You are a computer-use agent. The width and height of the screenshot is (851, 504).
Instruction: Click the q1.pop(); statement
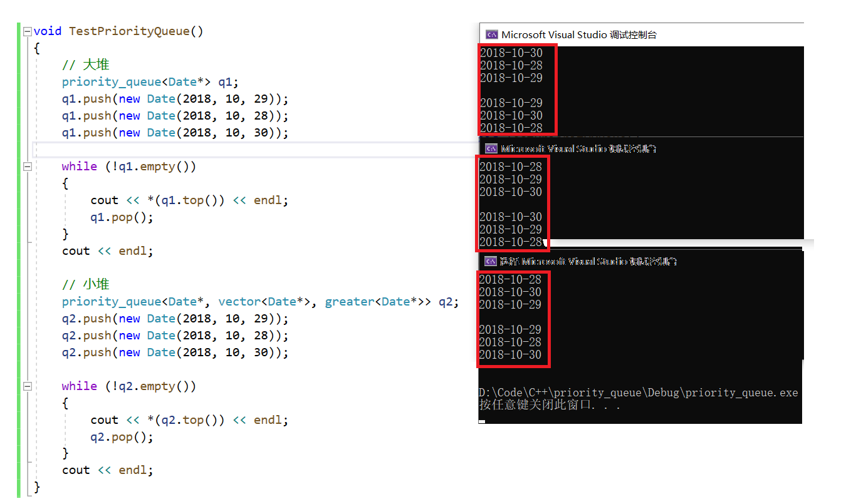122,217
